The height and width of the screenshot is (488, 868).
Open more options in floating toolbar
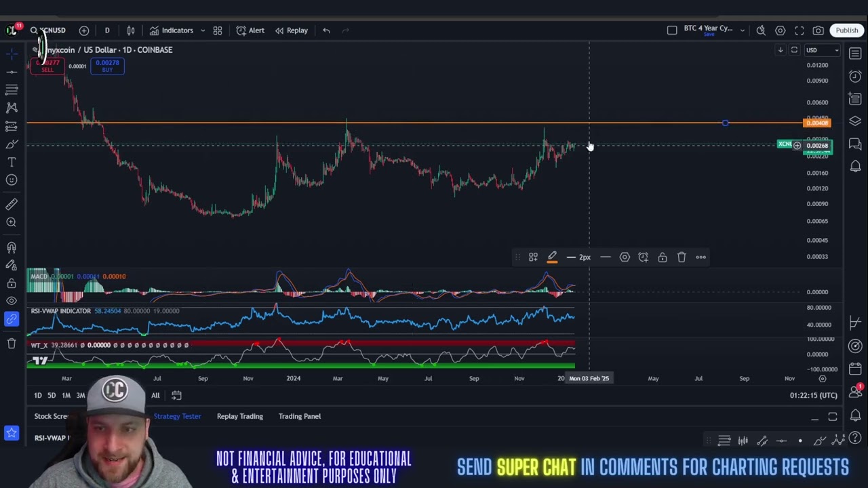click(x=701, y=257)
